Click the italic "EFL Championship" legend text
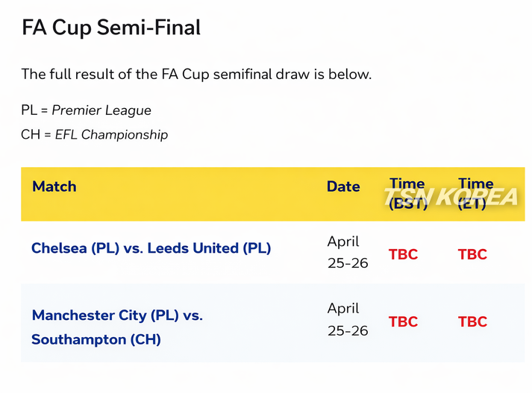 click(111, 135)
